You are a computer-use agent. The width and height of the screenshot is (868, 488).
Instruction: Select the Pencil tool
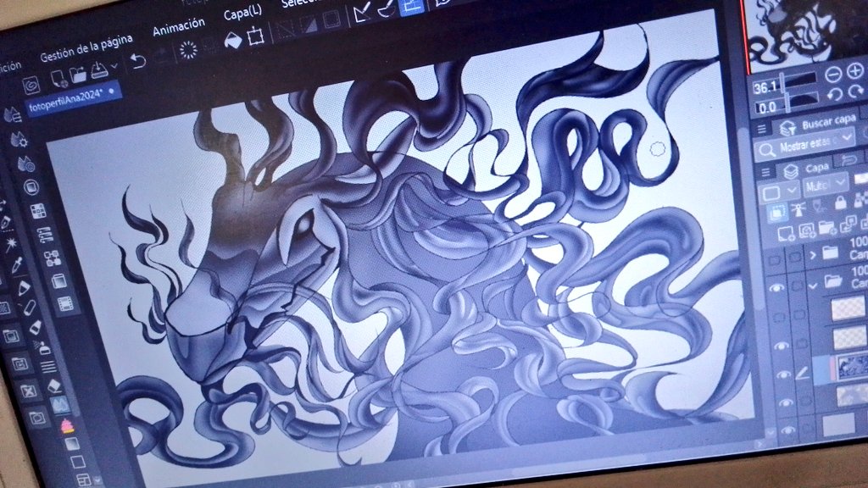coord(30,307)
